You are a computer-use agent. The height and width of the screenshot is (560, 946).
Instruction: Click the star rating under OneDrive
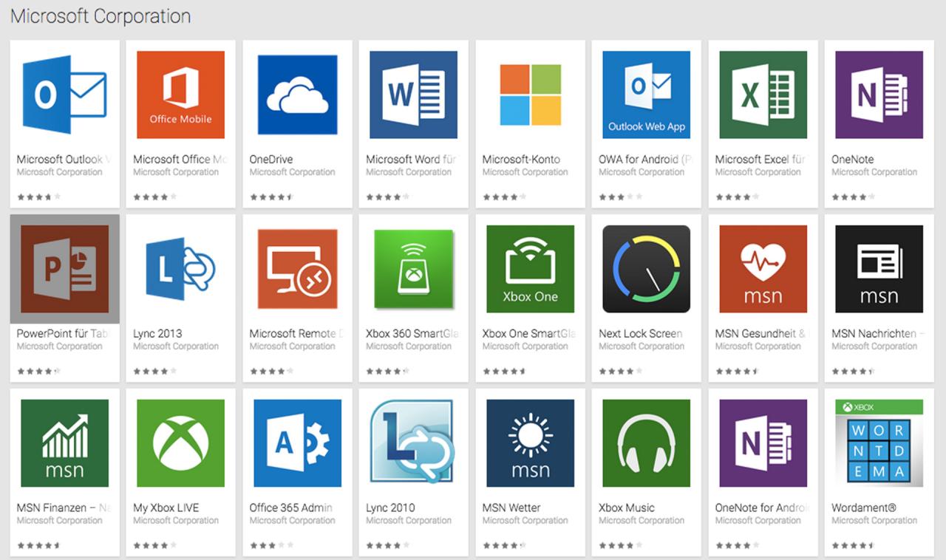[x=271, y=197]
